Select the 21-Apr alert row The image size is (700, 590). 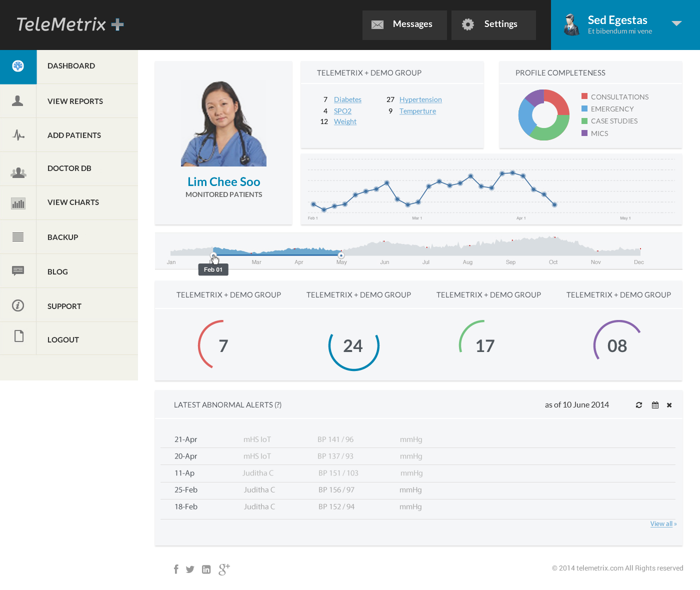tap(417, 439)
